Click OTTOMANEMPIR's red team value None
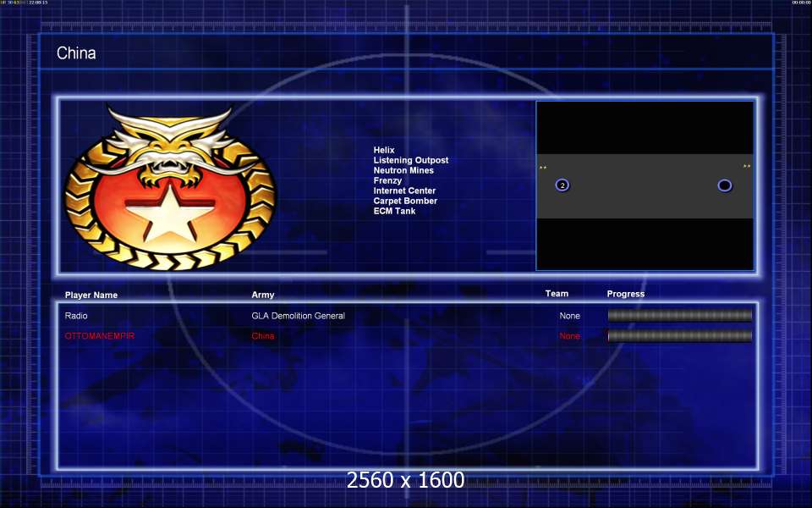 pyautogui.click(x=569, y=336)
